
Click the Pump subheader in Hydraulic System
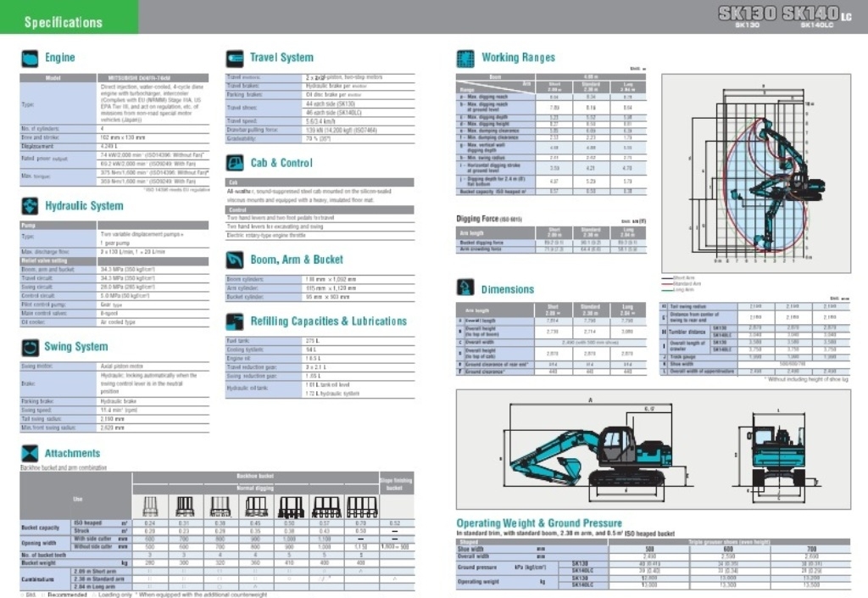(x=58, y=226)
